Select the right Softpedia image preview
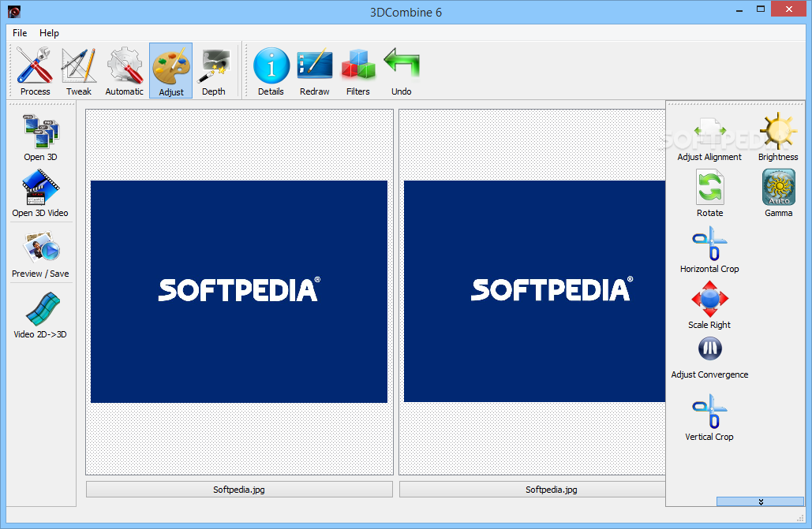The width and height of the screenshot is (812, 529). [534, 292]
